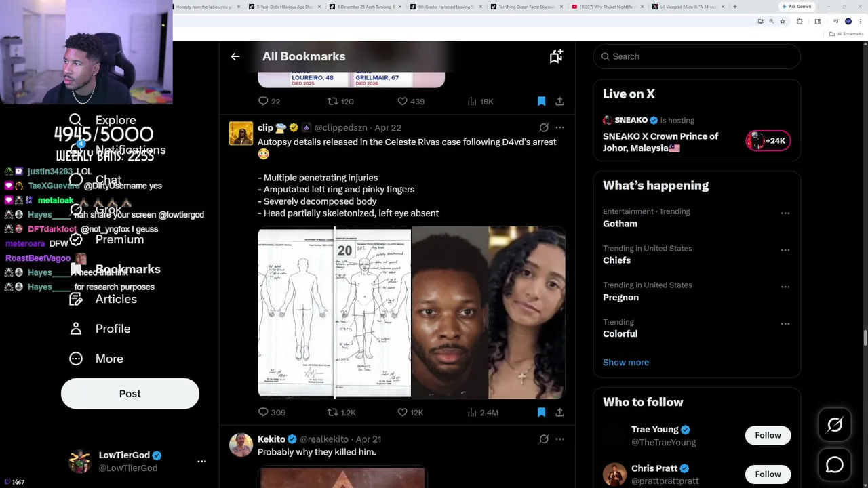The height and width of the screenshot is (488, 868).
Task: Open Grok action on the Kekito post
Action: pyautogui.click(x=544, y=439)
